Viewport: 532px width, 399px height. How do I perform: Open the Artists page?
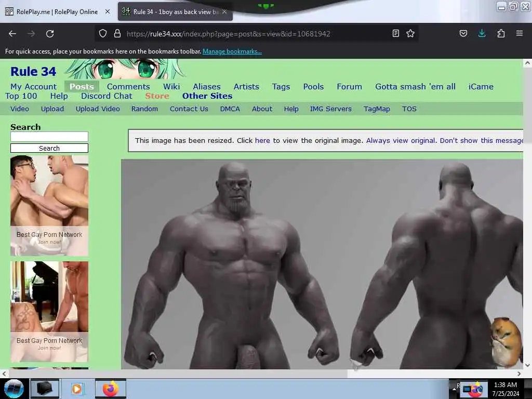[246, 87]
